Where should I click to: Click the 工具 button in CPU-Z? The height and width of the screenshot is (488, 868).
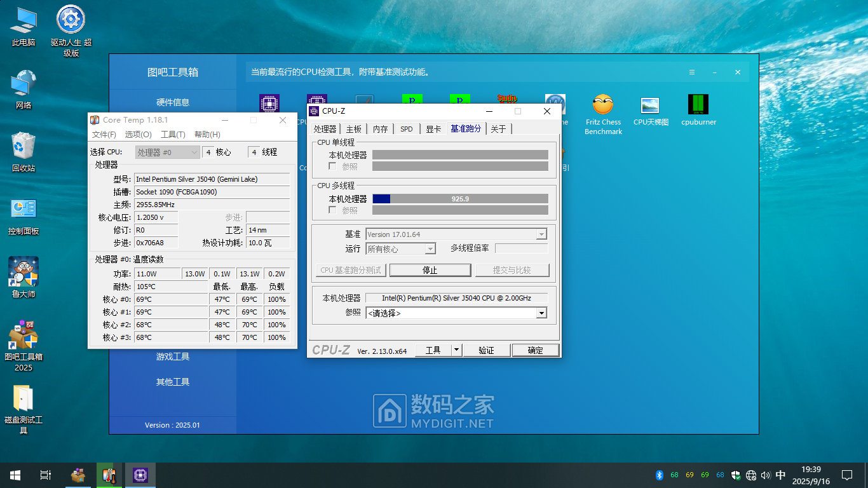[433, 350]
